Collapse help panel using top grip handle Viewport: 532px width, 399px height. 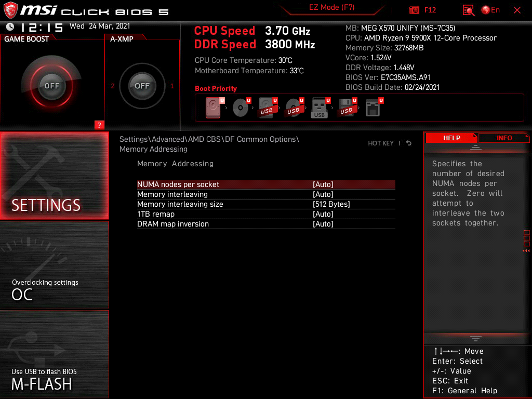(476, 147)
